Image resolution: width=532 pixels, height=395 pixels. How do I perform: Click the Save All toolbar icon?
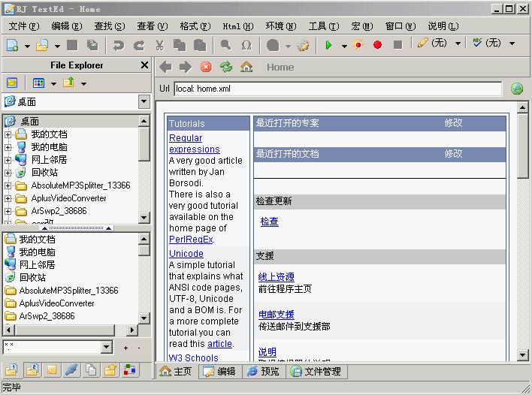click(x=92, y=45)
